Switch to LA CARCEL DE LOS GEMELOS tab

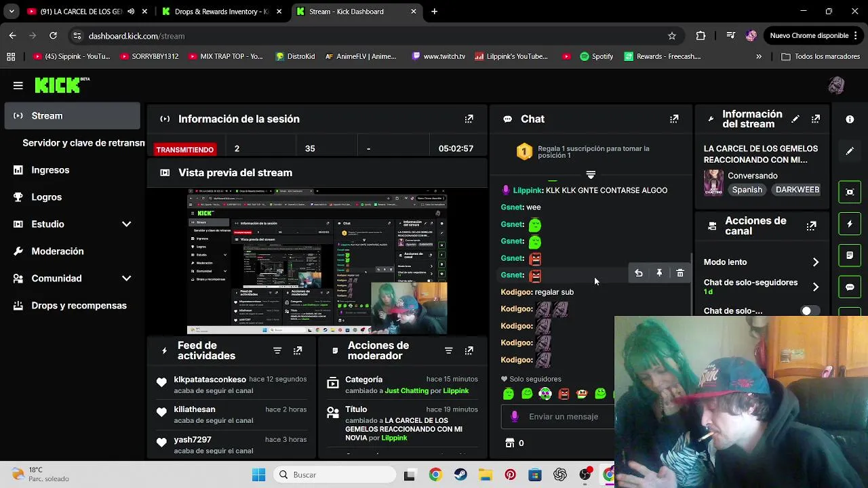pyautogui.click(x=81, y=12)
